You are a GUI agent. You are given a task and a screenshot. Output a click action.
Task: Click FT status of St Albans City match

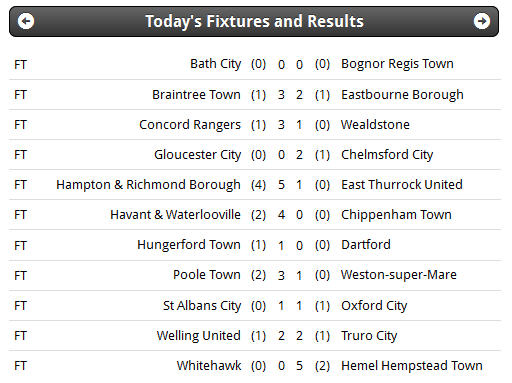20,306
